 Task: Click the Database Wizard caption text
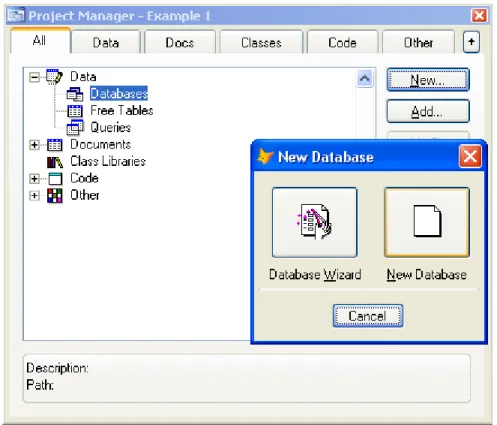(x=315, y=275)
